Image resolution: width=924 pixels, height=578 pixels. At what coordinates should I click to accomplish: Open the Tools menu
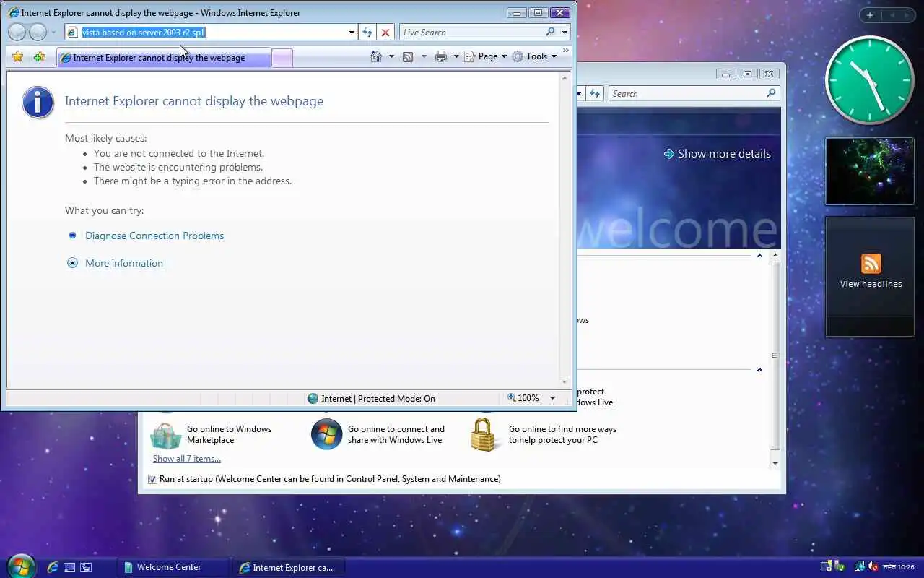[534, 56]
